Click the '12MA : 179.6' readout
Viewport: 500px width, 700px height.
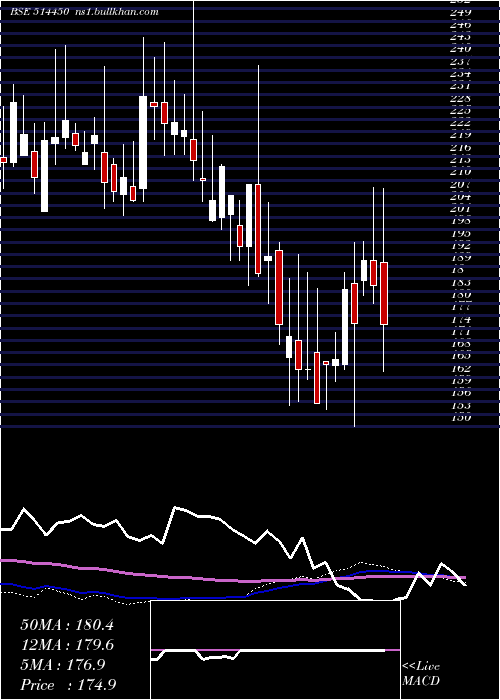67,645
